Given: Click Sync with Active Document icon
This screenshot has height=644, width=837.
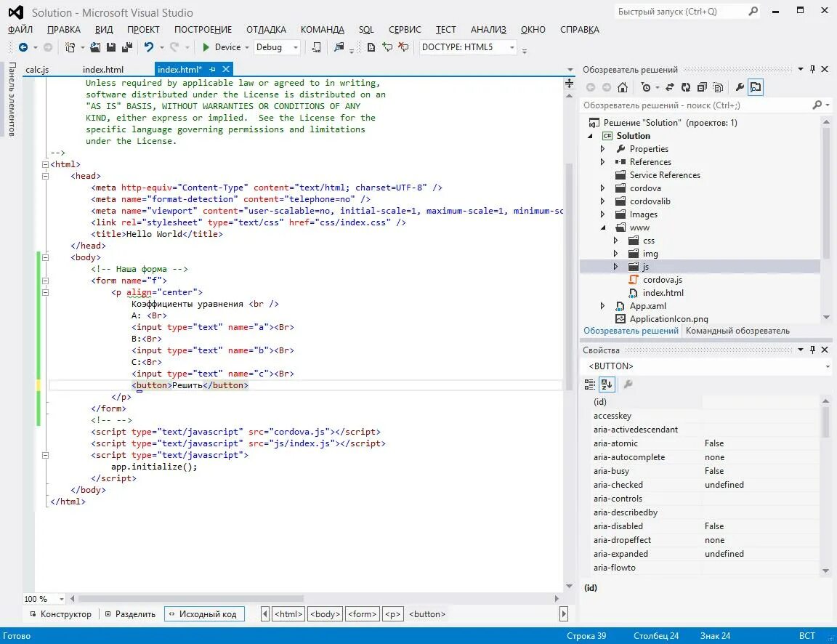Looking at the screenshot, I should point(670,87).
